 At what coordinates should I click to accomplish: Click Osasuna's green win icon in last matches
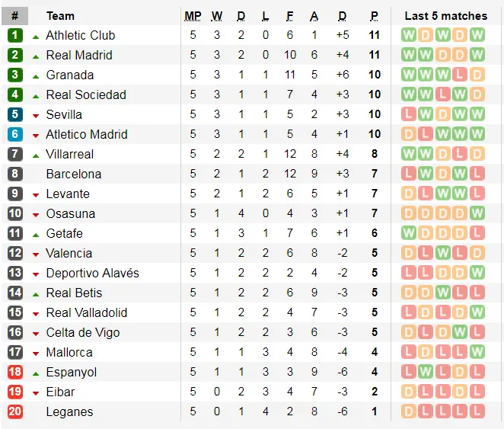(477, 213)
